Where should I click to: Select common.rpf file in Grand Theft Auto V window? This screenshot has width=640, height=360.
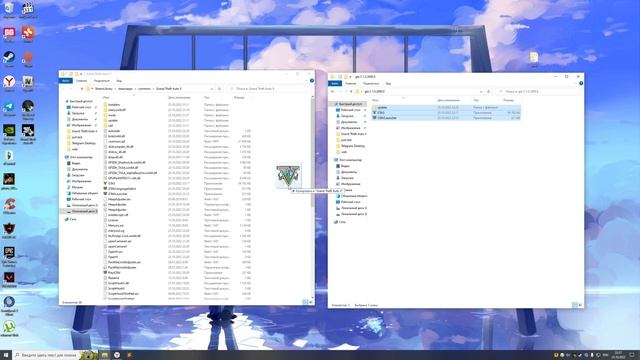[114, 141]
